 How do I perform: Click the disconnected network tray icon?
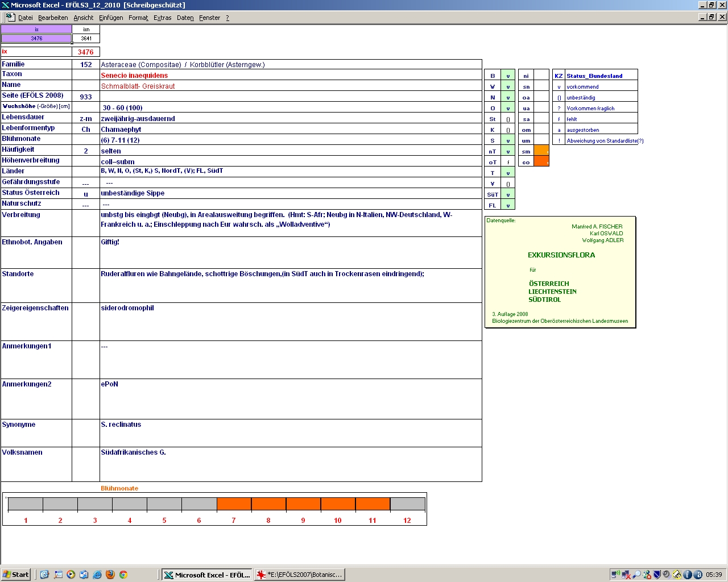tap(626, 575)
